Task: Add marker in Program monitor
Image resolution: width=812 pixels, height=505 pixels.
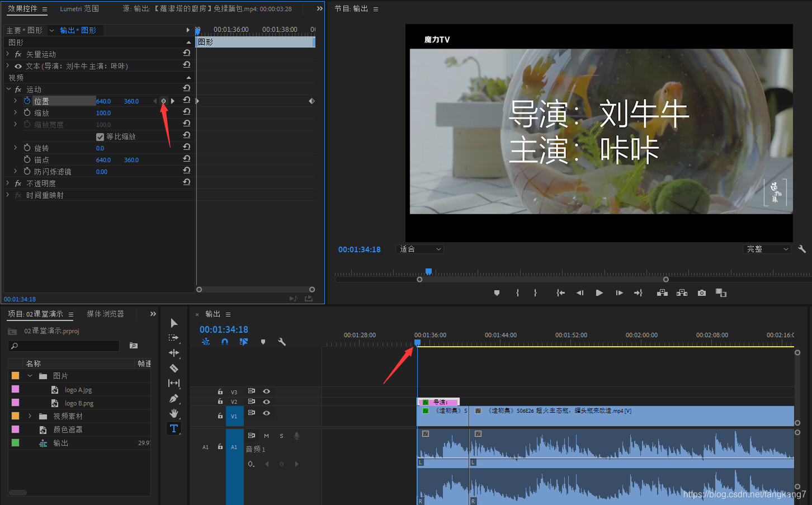Action: [497, 292]
